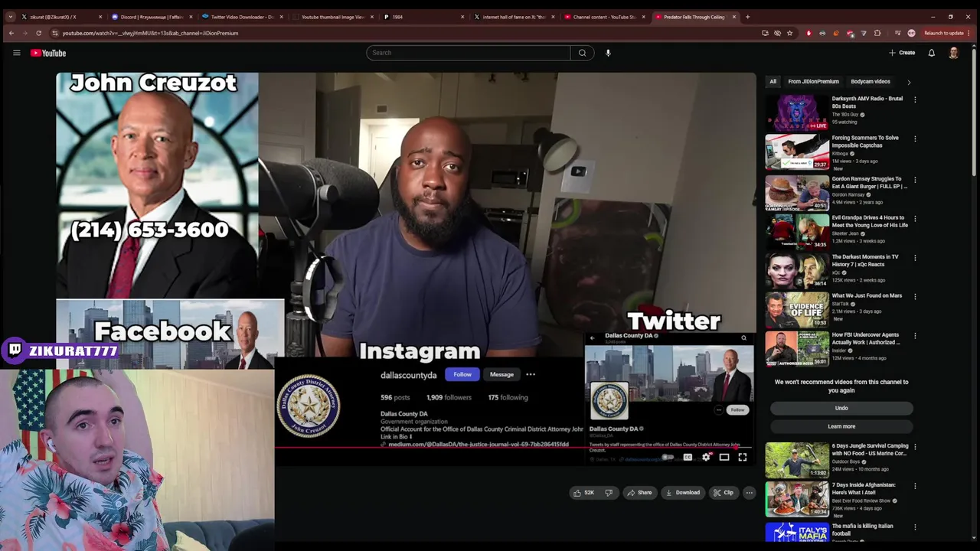Open options for Gordon Ramsay burger video
This screenshot has width=980, height=551.
point(915,180)
